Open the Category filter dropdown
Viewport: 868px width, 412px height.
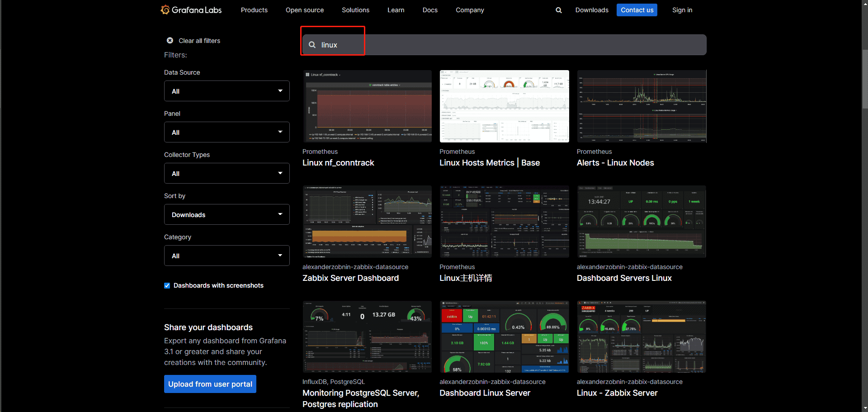point(226,256)
